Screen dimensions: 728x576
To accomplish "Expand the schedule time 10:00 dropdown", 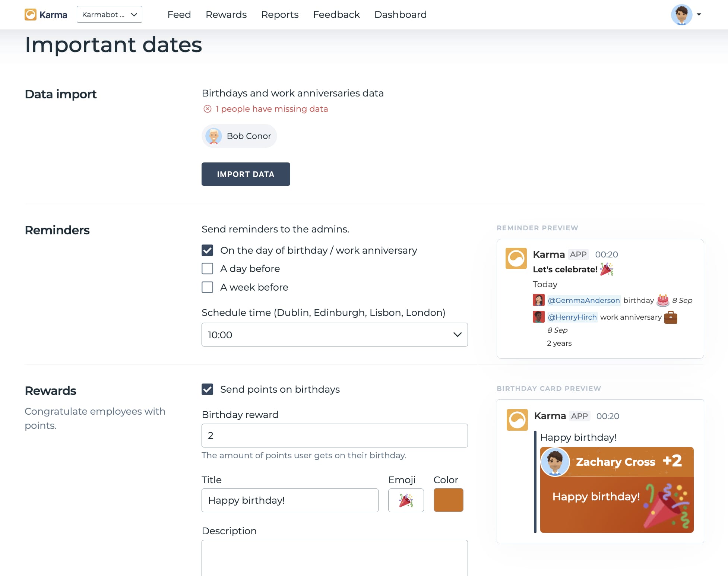I will coord(334,335).
